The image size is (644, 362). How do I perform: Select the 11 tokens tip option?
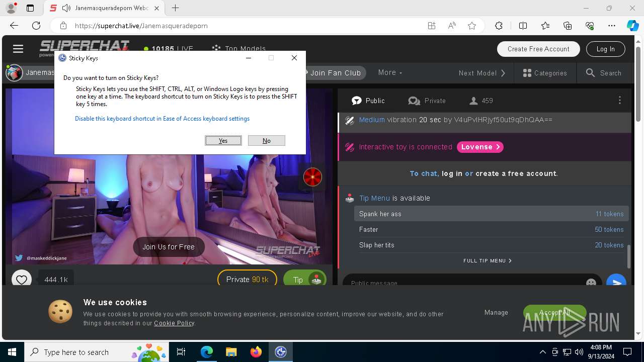point(492,214)
